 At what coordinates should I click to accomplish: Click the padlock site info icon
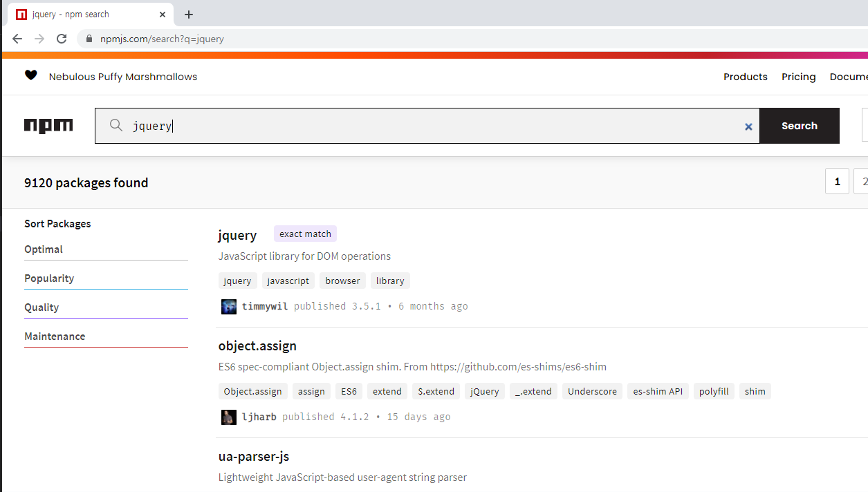click(88, 39)
